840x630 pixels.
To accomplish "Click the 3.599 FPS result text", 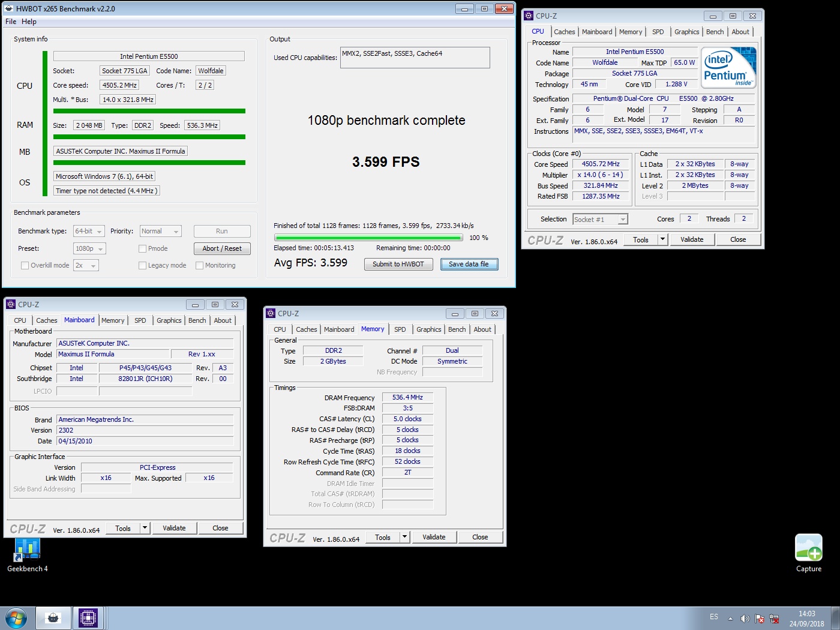I will coord(386,162).
